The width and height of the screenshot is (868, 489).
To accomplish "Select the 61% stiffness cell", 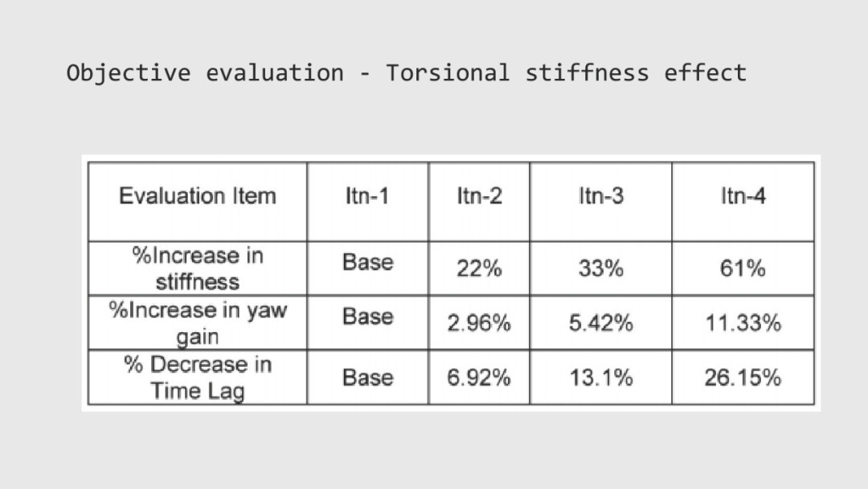I will tap(743, 269).
